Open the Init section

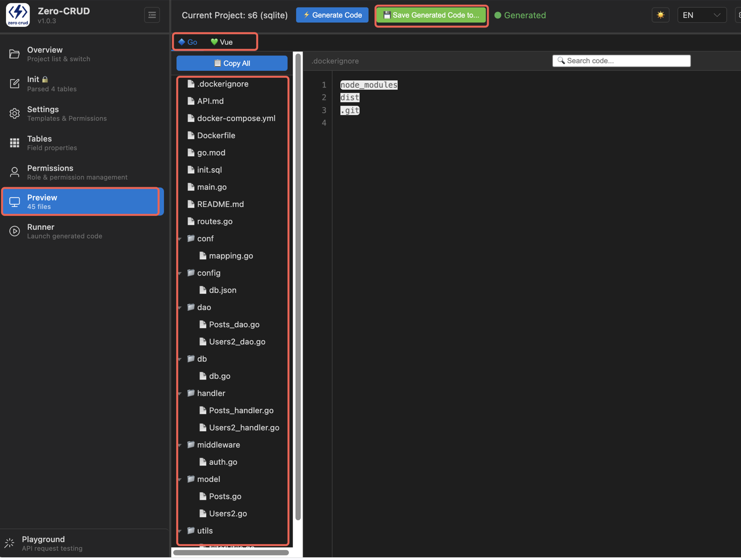tap(84, 84)
